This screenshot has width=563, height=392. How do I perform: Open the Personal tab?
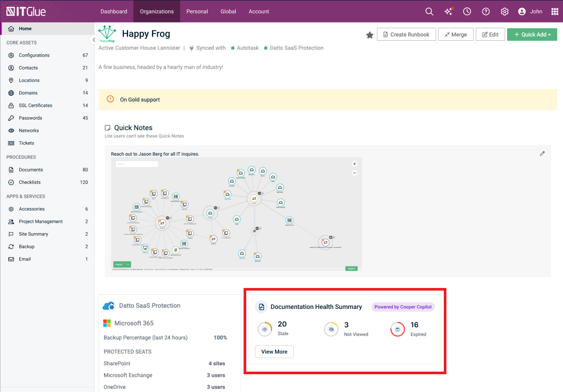(197, 11)
